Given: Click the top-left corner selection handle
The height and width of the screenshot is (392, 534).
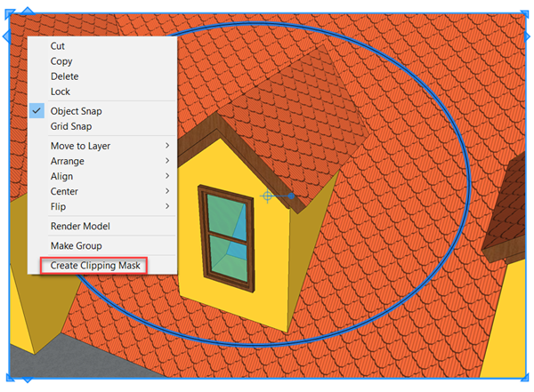Looking at the screenshot, I should coord(10,14).
